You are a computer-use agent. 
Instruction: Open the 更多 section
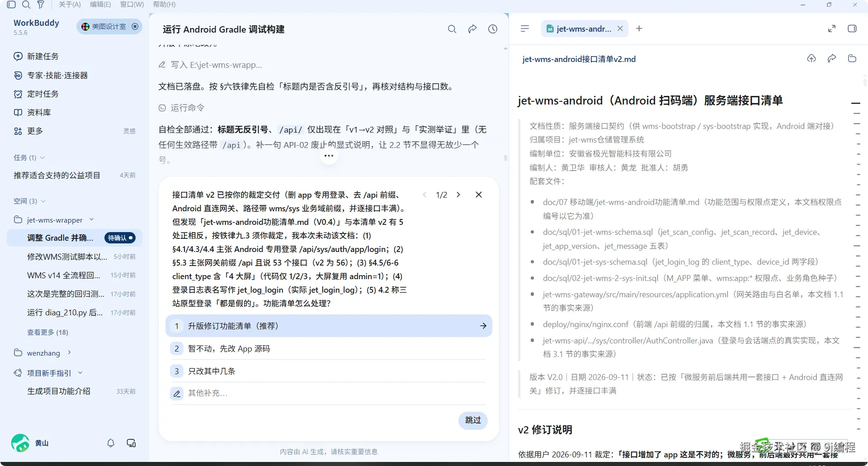(x=28, y=131)
